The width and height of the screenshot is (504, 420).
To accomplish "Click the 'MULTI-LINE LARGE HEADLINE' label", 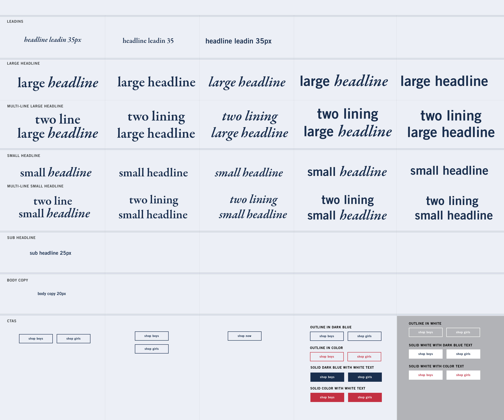I will click(x=35, y=106).
